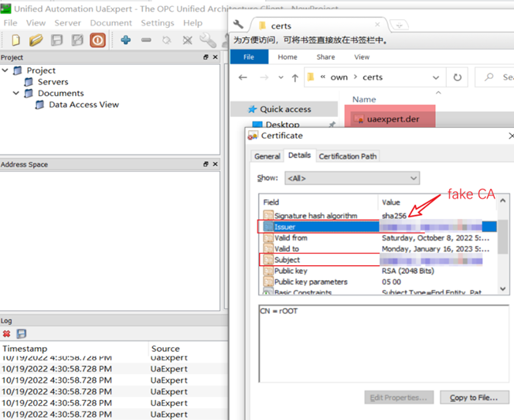This screenshot has height=420, width=514.
Task: Click the scroll up arrow of the field list
Action: [503, 200]
